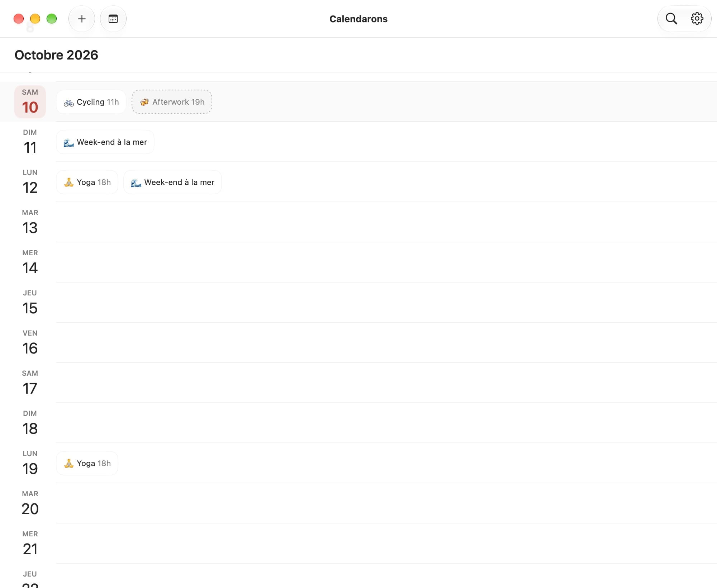Click the beer mugs emoji in Afterwork
This screenshot has width=717, height=588.
[x=144, y=102]
